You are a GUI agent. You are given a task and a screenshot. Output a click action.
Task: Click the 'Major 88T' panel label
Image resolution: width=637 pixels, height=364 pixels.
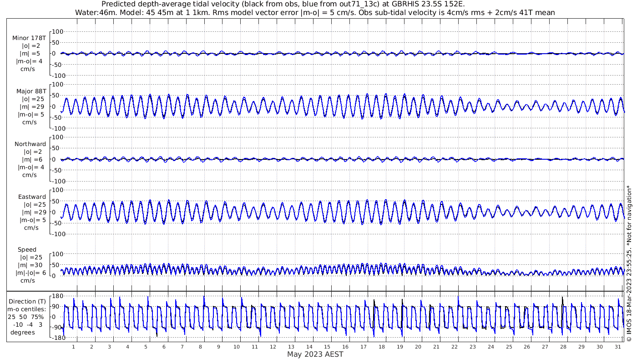31,91
